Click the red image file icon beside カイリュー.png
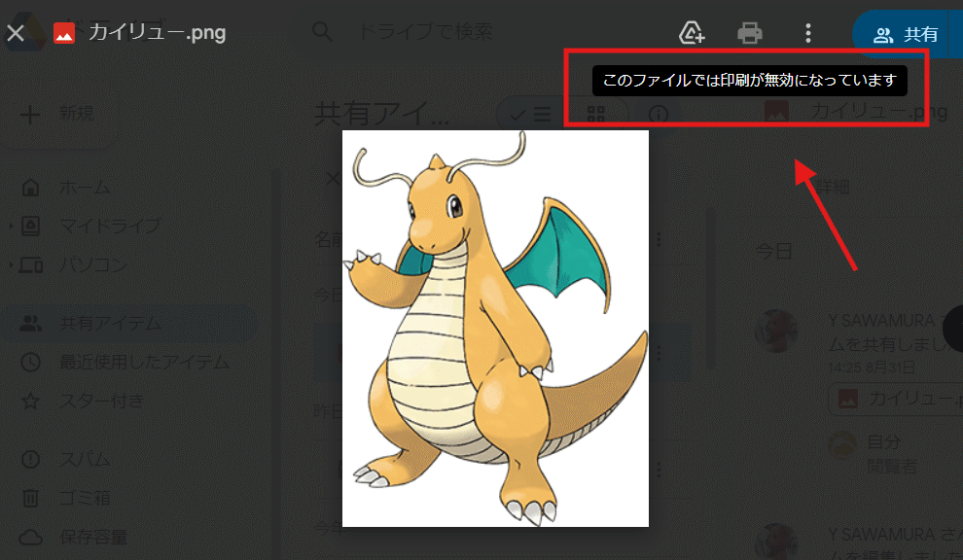Image resolution: width=963 pixels, height=560 pixels. pos(64,33)
